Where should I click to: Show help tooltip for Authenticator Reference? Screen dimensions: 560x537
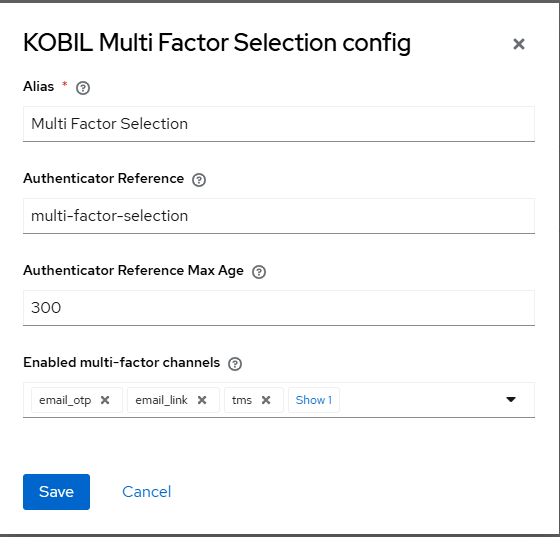click(199, 180)
